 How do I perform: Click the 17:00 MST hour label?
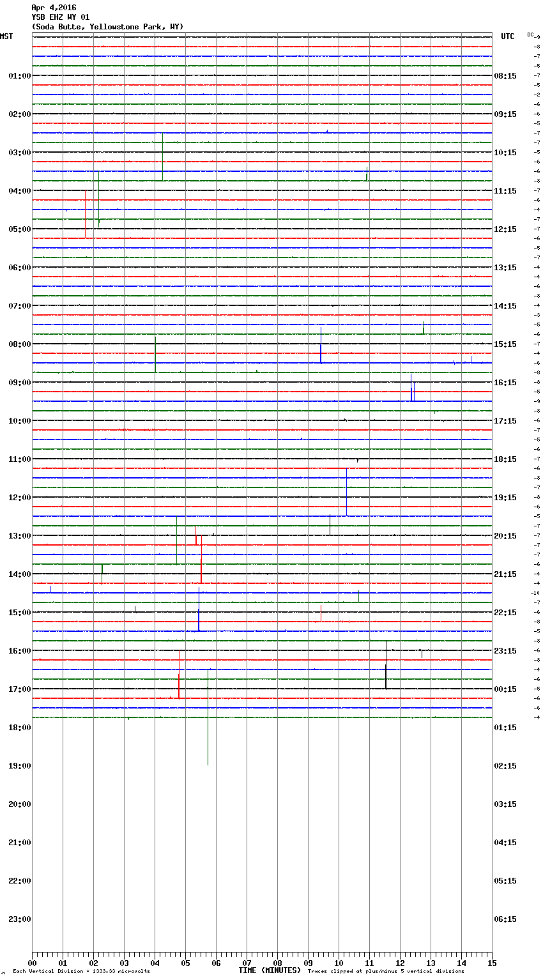pos(20,689)
